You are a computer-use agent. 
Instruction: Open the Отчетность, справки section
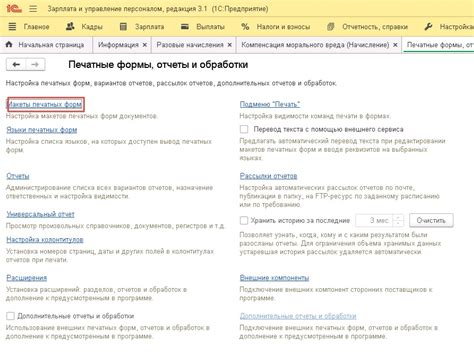click(375, 27)
